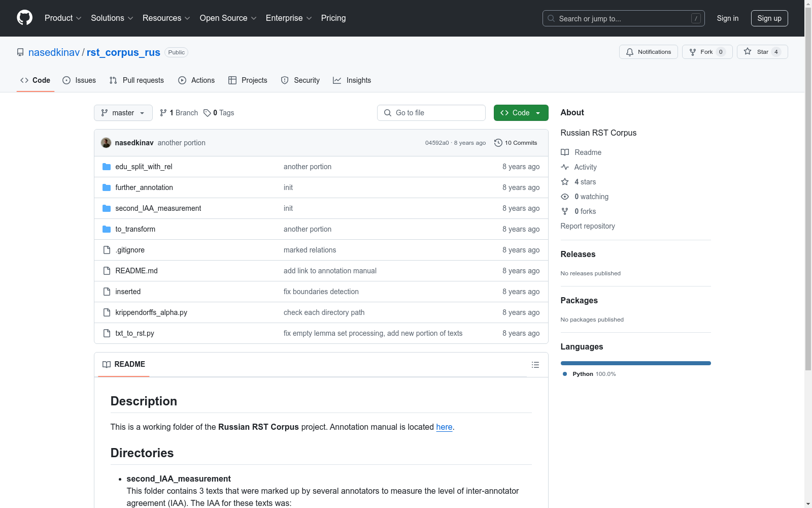Expand the Product menu
812x508 pixels.
[63, 18]
